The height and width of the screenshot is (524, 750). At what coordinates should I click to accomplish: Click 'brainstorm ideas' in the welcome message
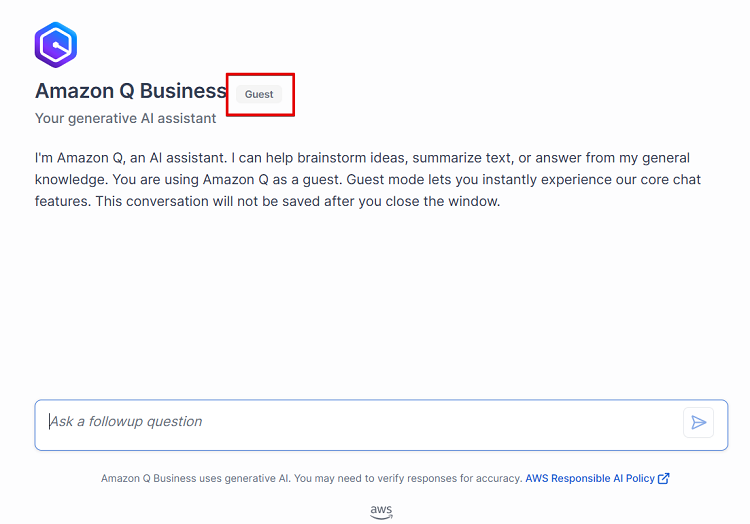point(351,158)
